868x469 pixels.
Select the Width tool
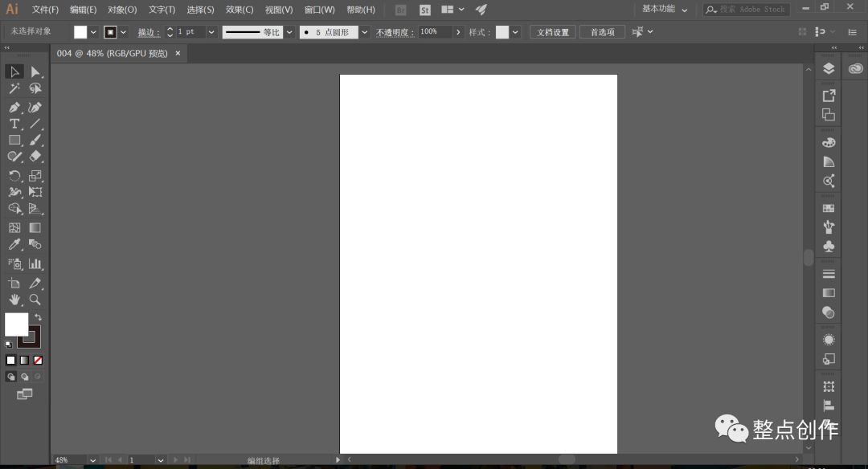click(14, 193)
